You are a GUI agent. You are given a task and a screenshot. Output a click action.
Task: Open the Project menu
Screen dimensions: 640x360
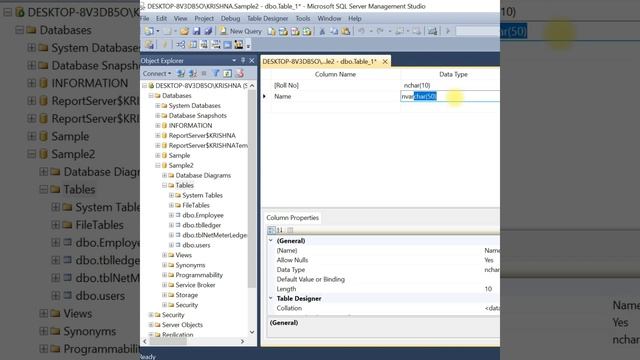point(204,18)
